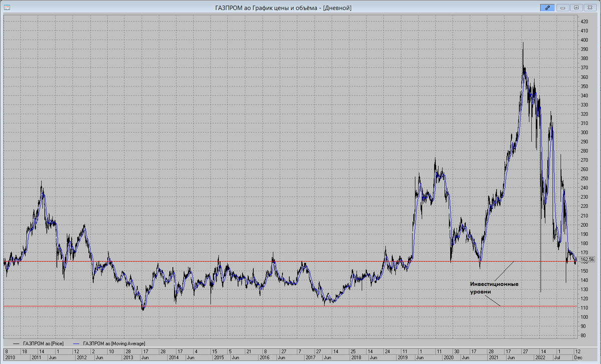This screenshot has height=364, width=601.
Task: Click the 2020 year label on date axis
Action: tap(448, 358)
